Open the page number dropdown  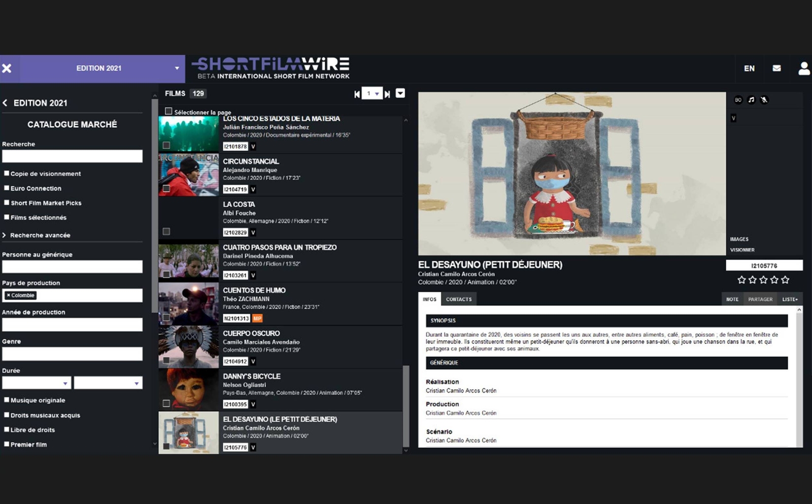(x=372, y=94)
